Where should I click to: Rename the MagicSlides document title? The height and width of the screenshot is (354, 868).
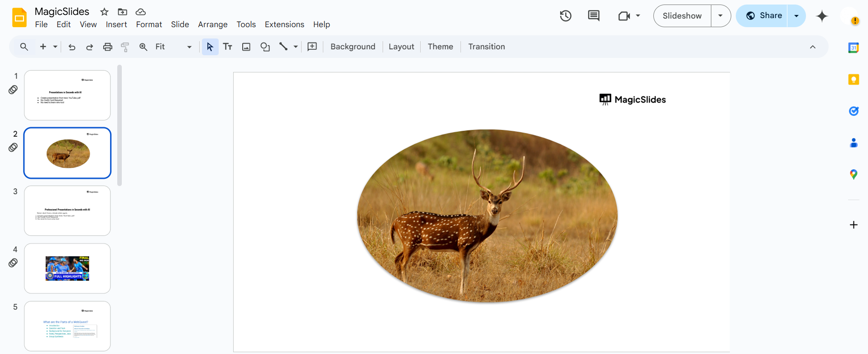coord(62,12)
